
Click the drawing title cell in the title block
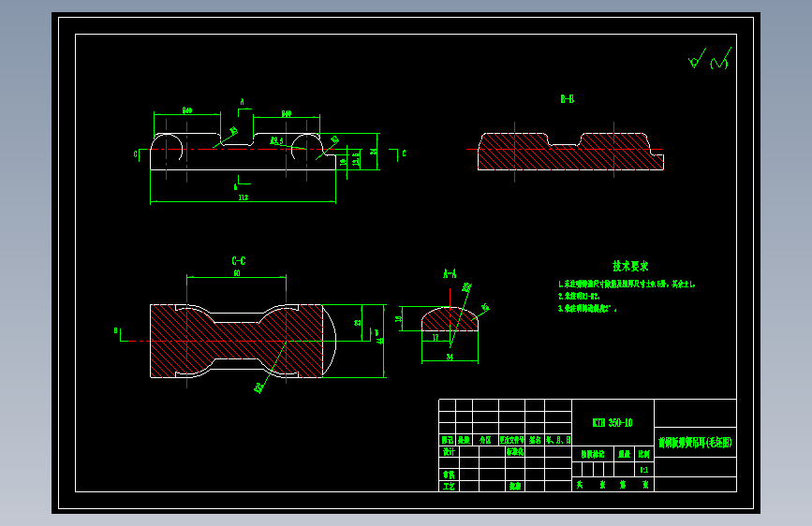click(x=695, y=442)
